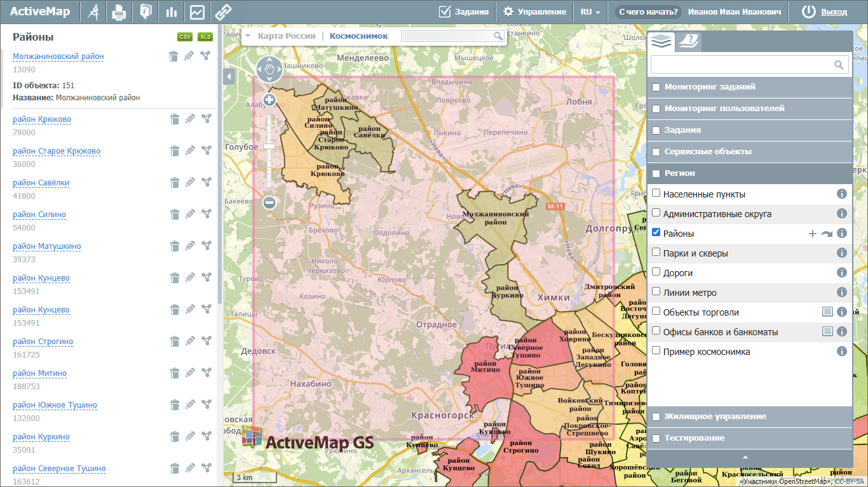Uncheck the Районы layer checkbox
This screenshot has width=868, height=487.
(656, 233)
